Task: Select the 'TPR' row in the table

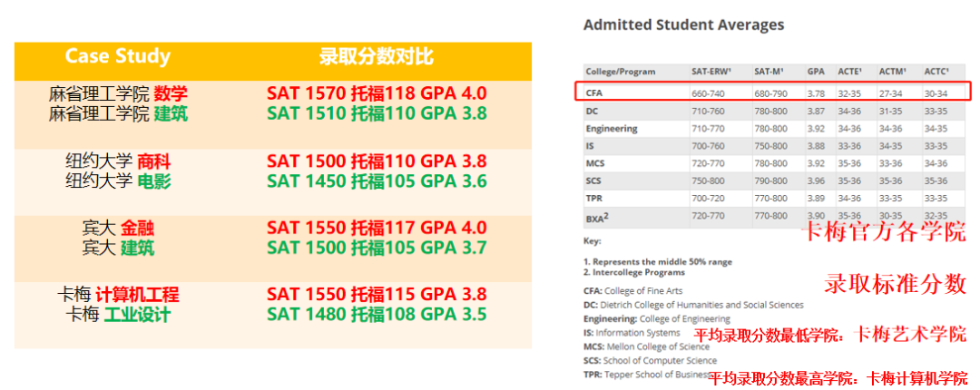Action: click(x=774, y=199)
